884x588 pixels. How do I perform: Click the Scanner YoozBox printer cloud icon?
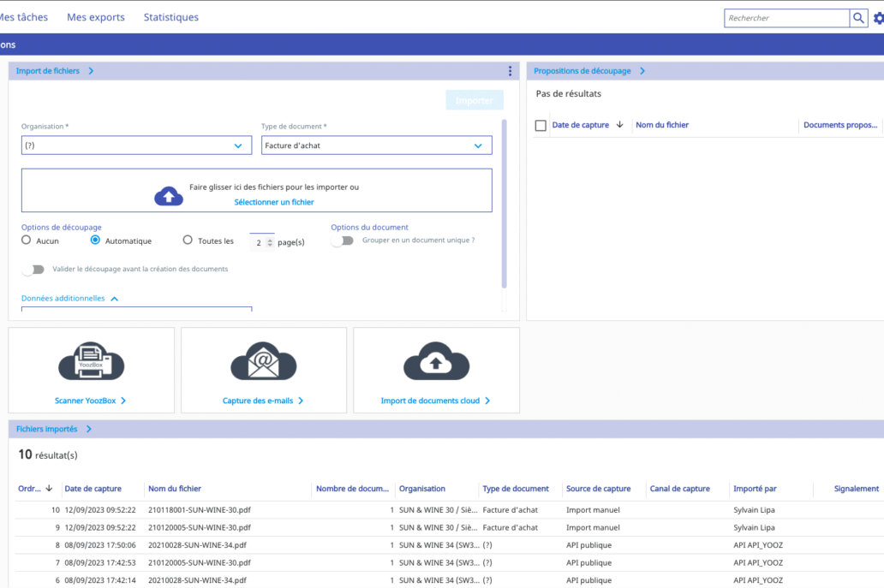(92, 361)
